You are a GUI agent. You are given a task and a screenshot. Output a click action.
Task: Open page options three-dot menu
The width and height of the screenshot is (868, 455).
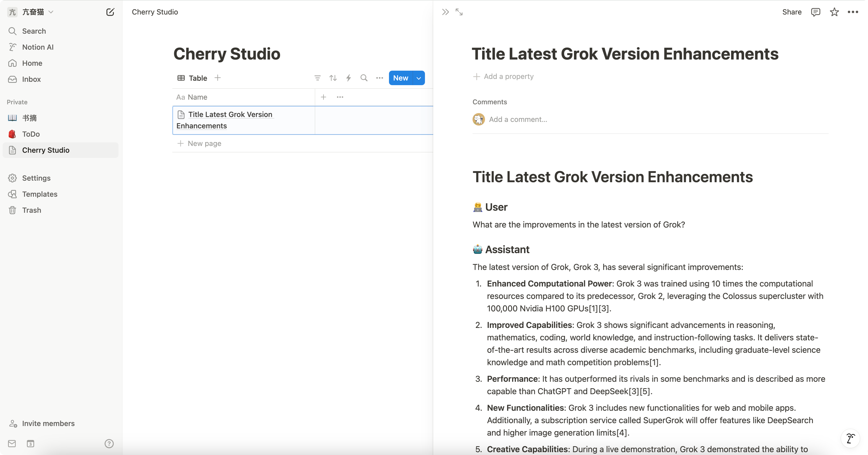[853, 12]
